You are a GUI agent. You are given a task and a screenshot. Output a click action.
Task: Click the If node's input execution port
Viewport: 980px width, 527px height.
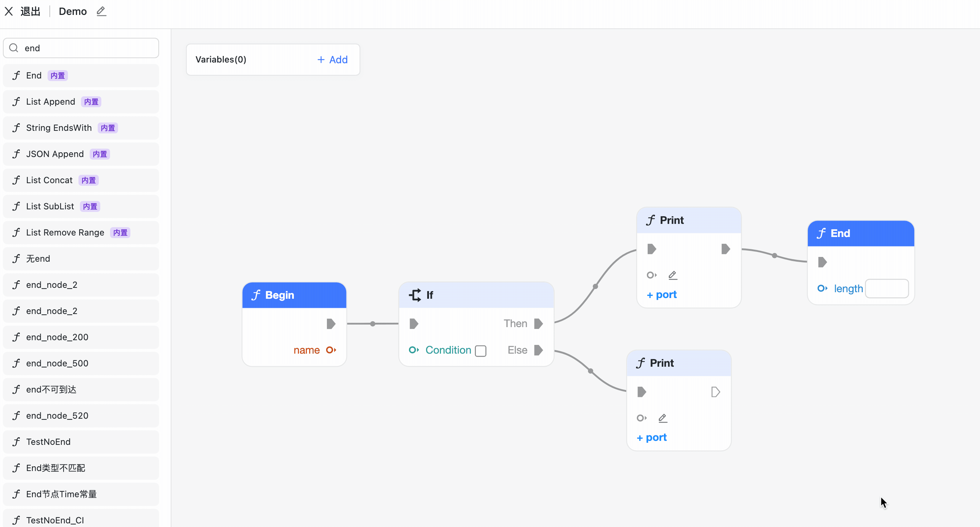[x=414, y=324]
